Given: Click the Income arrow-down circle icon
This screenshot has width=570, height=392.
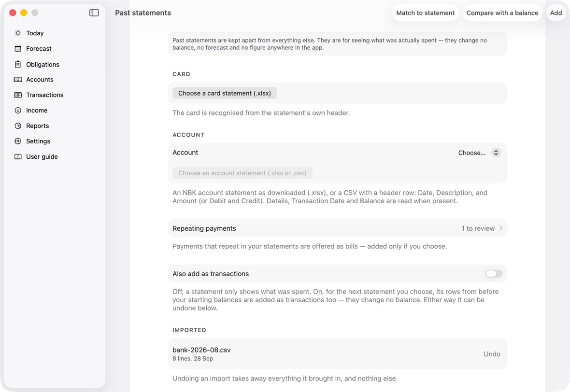Looking at the screenshot, I should [x=18, y=111].
